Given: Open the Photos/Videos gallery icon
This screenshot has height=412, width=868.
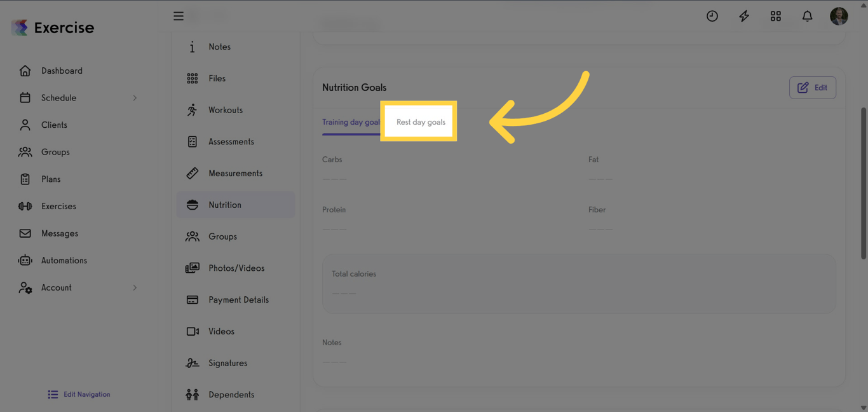Looking at the screenshot, I should tap(192, 268).
